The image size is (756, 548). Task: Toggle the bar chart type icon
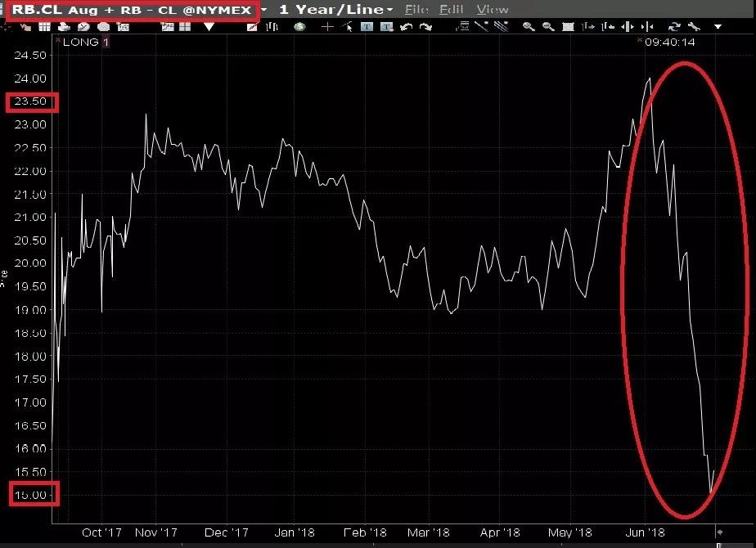(x=272, y=26)
